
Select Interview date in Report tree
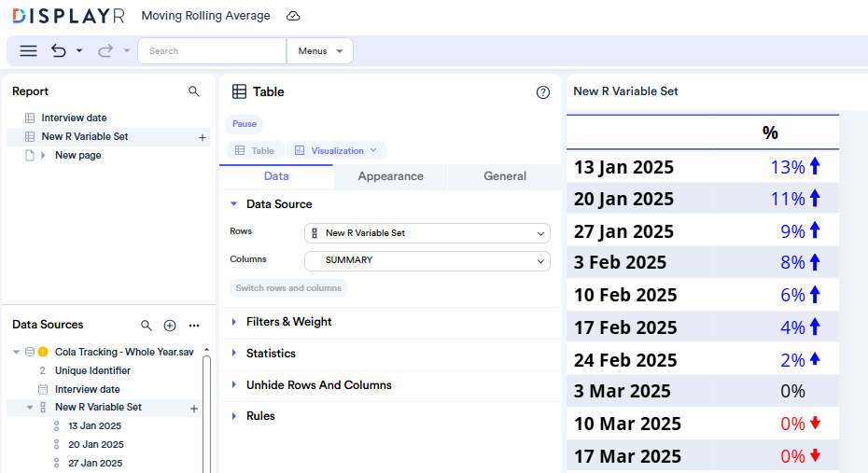(74, 118)
